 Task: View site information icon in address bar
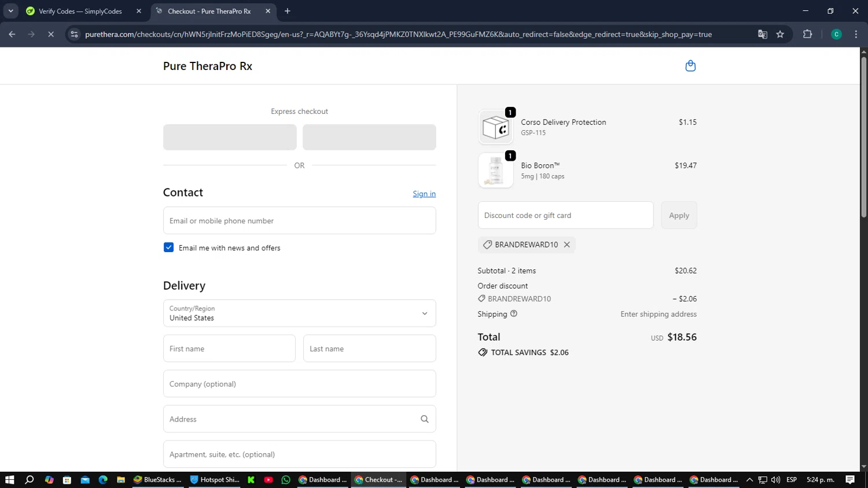coord(74,34)
